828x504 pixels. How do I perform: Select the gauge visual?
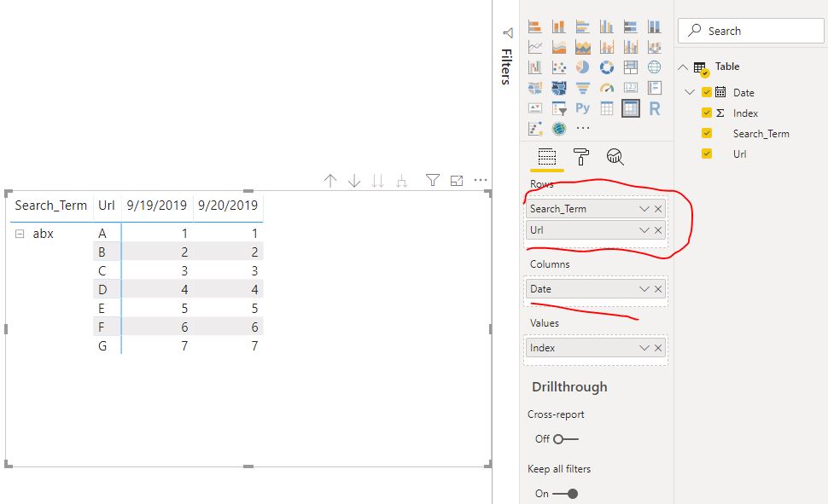606,88
